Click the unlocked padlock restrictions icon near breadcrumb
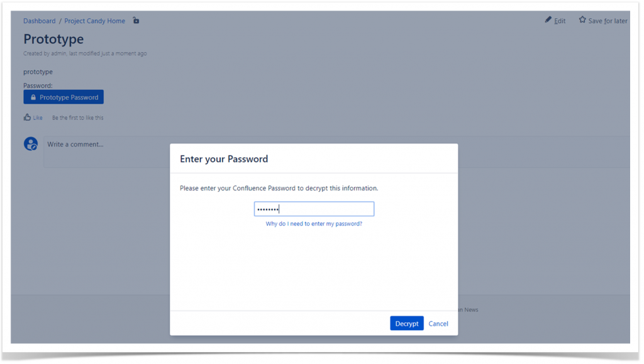Viewport: 644px width, 364px height. [x=136, y=21]
